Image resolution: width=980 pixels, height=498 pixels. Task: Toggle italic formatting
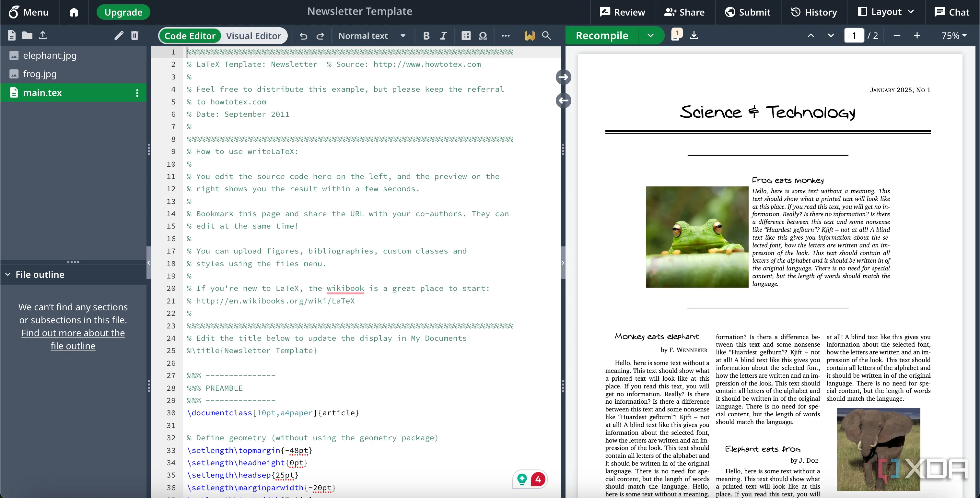coord(444,36)
